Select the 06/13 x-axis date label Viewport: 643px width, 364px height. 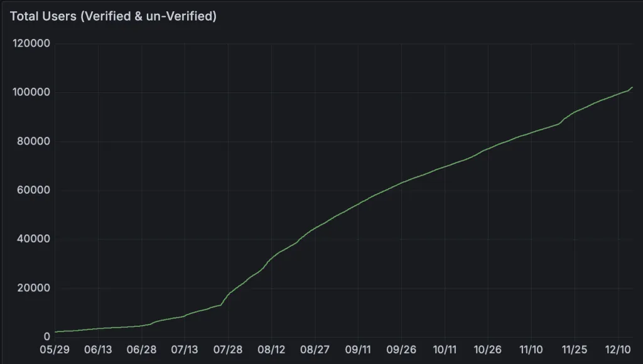click(99, 350)
